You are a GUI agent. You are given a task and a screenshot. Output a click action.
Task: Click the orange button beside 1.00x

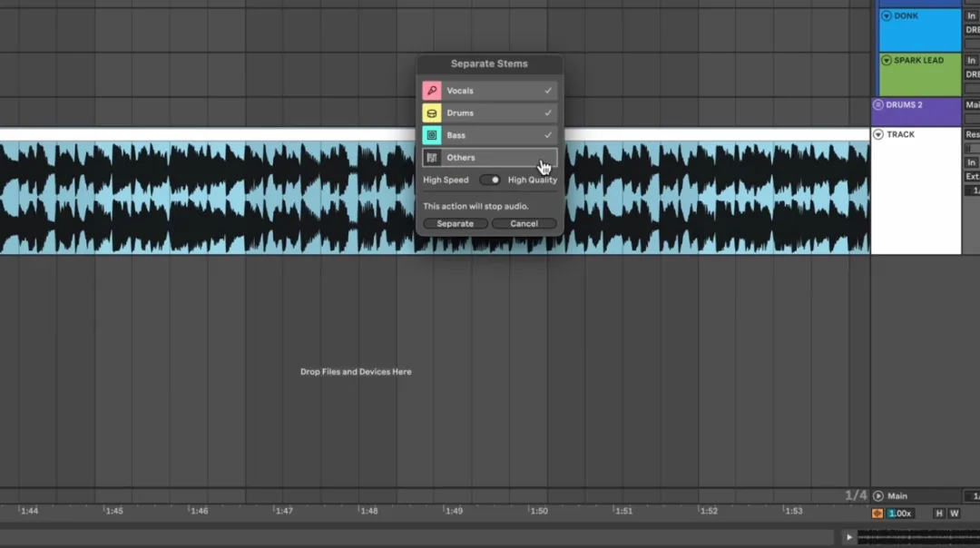(877, 514)
